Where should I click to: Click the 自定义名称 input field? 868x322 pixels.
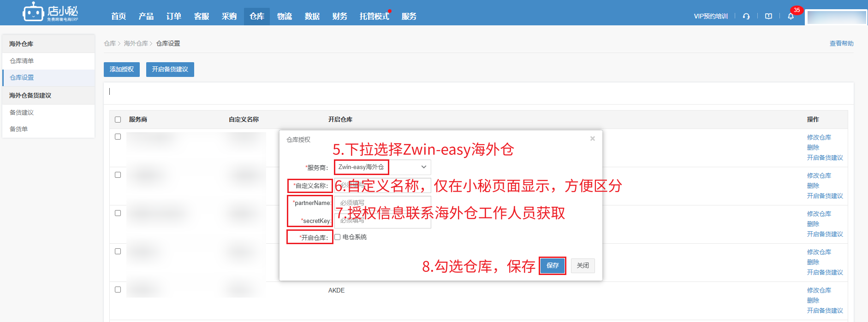tap(383, 186)
